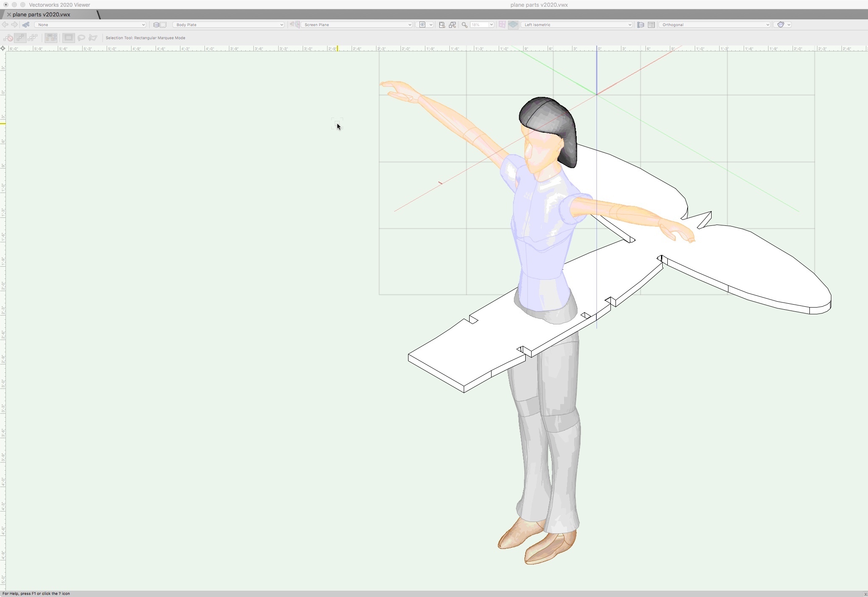Open the Body Plate layer dropdown
The width and height of the screenshot is (868, 597).
228,25
